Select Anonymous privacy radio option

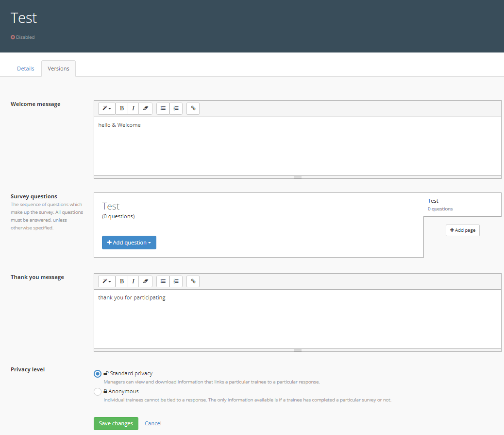(98, 392)
